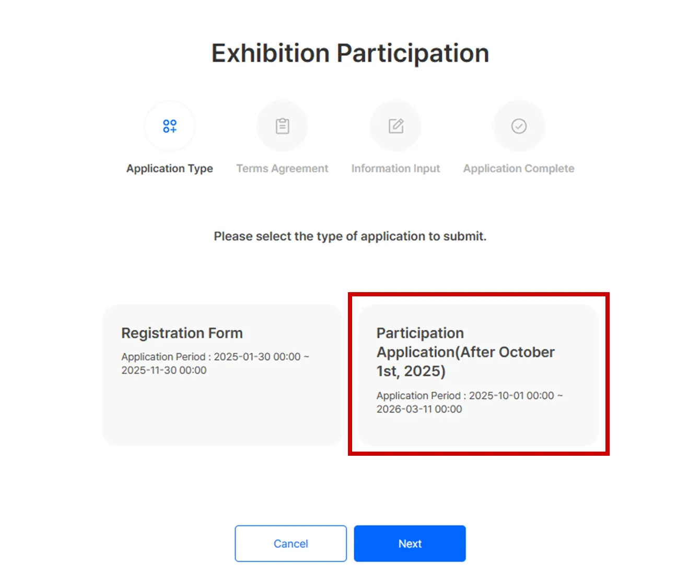Click the Information Input pencil icon
The height and width of the screenshot is (588, 700).
[x=395, y=126]
